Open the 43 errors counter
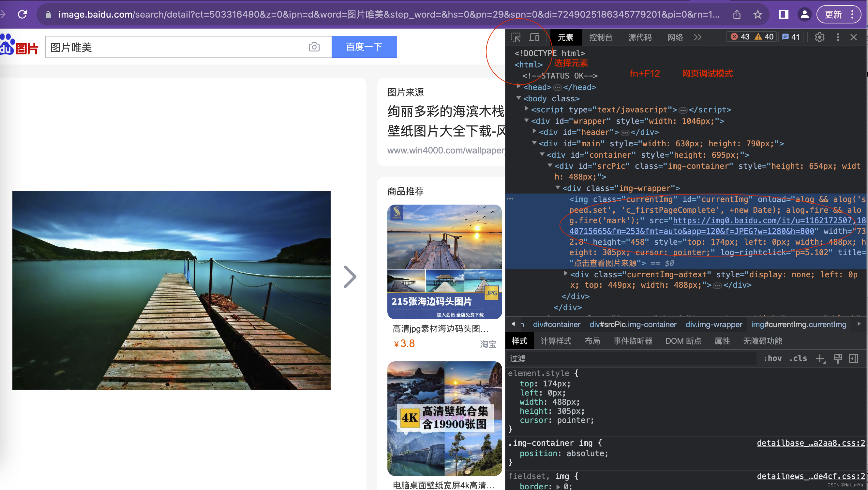The height and width of the screenshot is (490, 868). pos(740,37)
